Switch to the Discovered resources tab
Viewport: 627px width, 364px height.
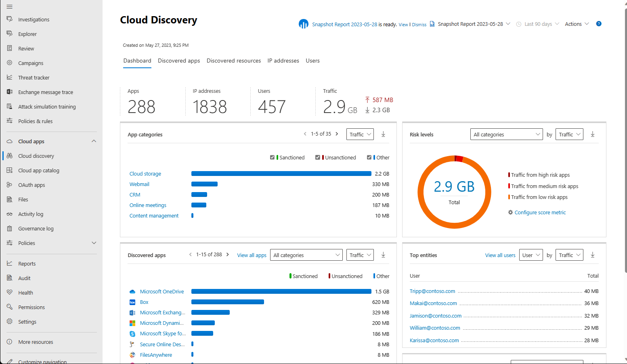[x=234, y=61]
